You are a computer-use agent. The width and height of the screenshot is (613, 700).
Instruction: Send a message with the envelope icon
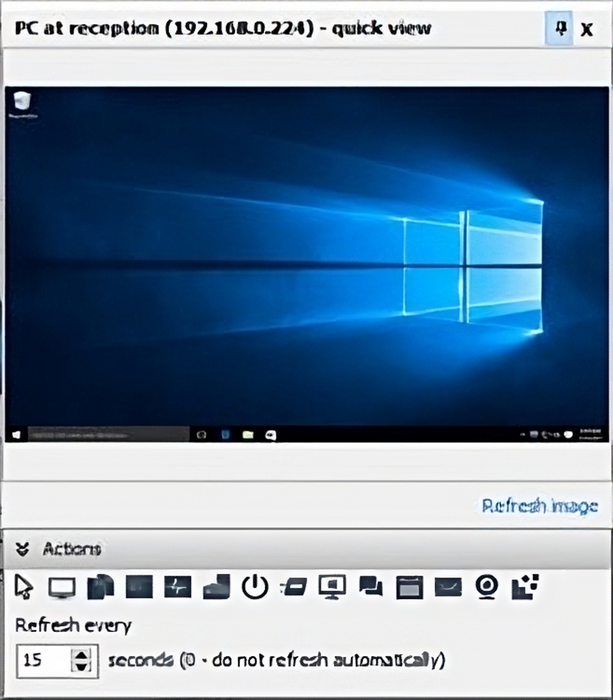tap(448, 587)
